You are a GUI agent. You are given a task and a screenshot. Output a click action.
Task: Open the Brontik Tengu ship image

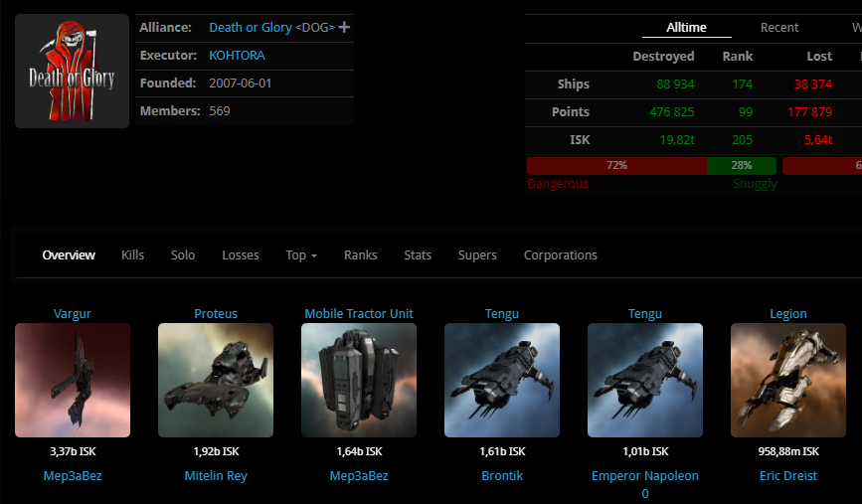click(502, 380)
